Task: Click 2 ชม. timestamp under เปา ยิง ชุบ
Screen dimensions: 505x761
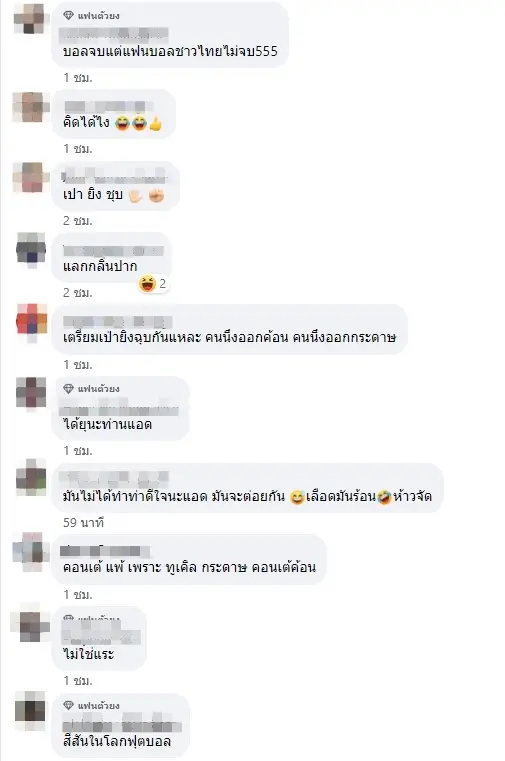Action: [x=78, y=221]
